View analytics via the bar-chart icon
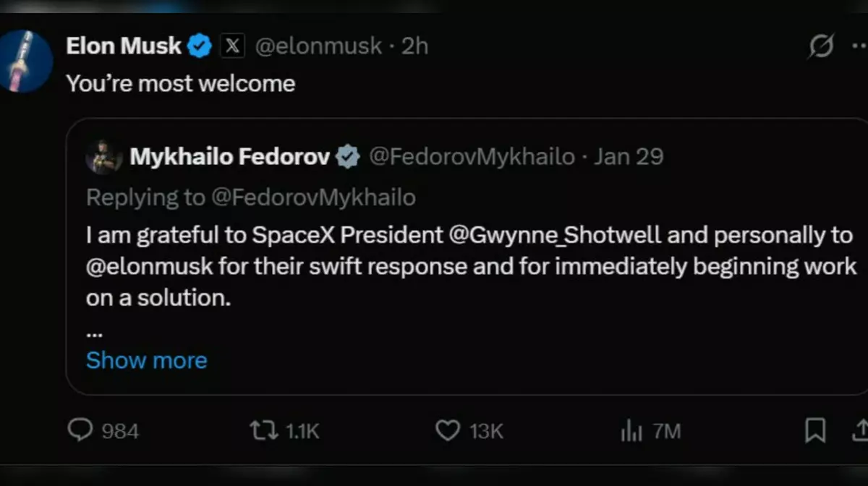The width and height of the screenshot is (868, 486). [631, 430]
